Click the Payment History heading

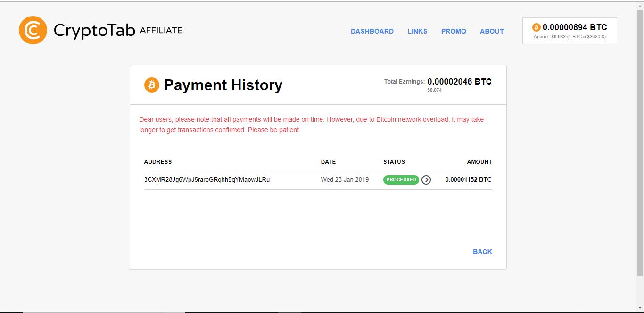click(223, 85)
